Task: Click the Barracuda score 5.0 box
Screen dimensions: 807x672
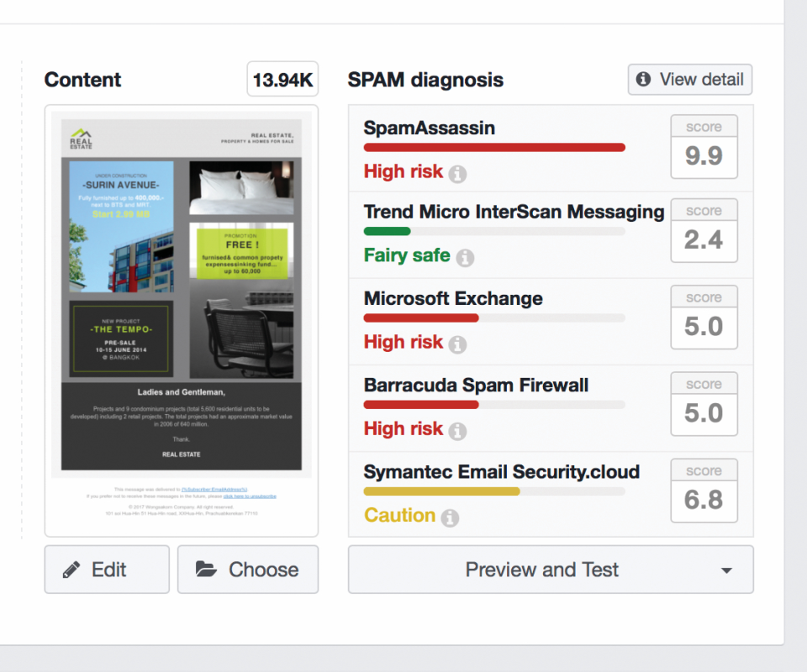Action: [x=704, y=404]
